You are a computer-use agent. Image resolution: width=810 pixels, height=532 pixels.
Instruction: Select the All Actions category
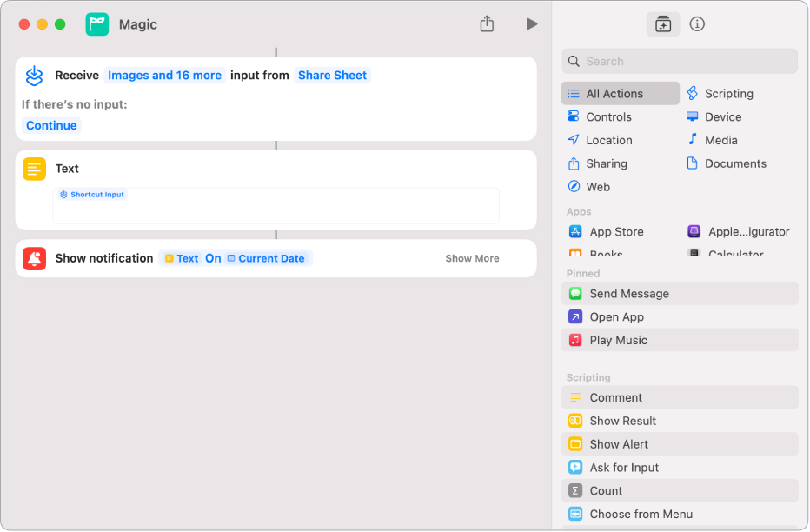coord(621,94)
